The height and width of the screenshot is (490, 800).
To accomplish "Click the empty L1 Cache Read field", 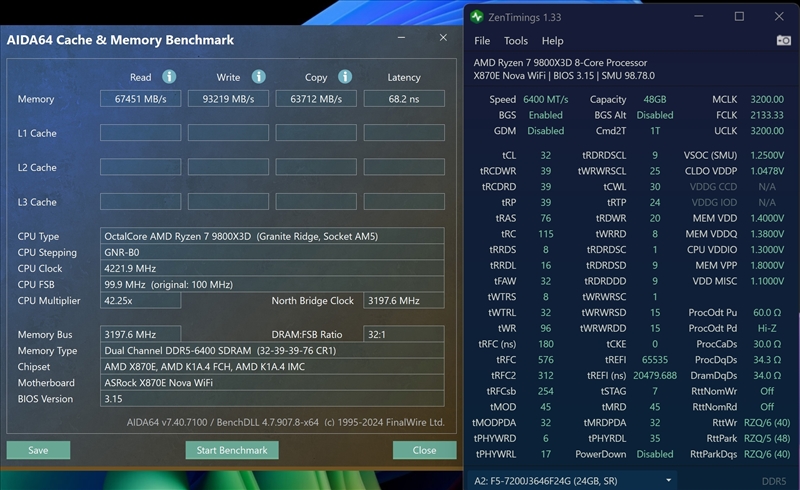I will pos(141,133).
